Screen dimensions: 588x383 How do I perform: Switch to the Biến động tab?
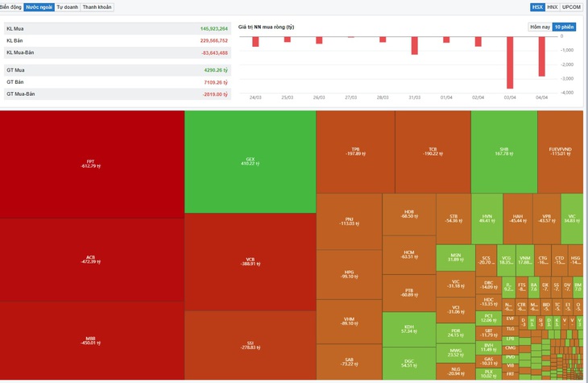pos(11,7)
